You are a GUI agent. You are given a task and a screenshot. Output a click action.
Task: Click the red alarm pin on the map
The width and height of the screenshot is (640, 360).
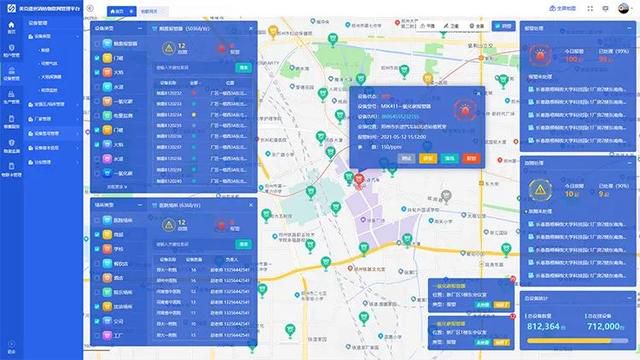[359, 181]
